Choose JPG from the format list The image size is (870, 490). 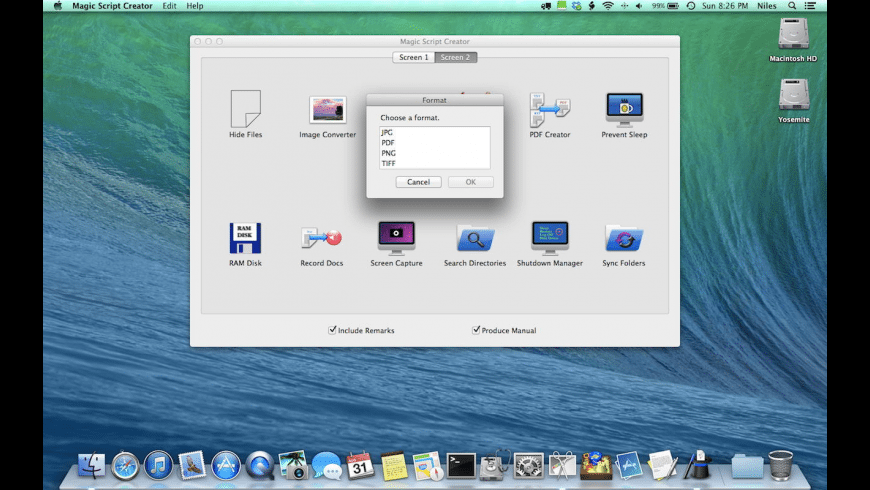[x=387, y=133]
